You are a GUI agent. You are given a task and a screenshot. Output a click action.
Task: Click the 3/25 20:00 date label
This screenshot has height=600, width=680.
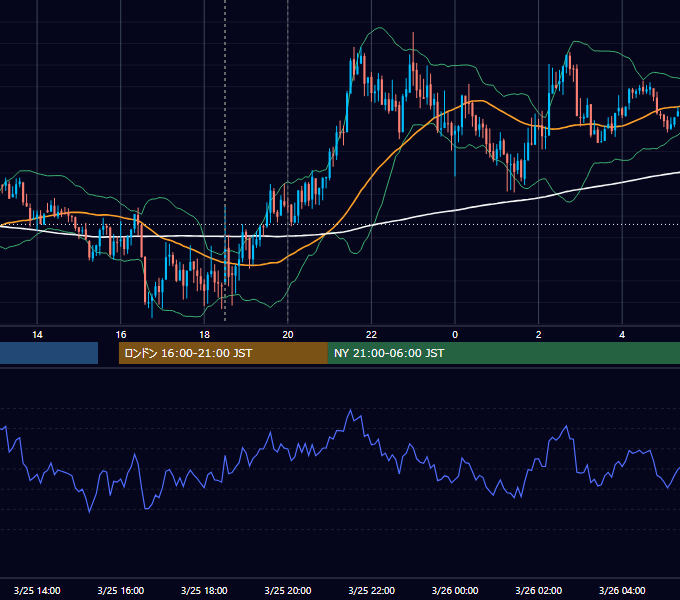tap(288, 590)
